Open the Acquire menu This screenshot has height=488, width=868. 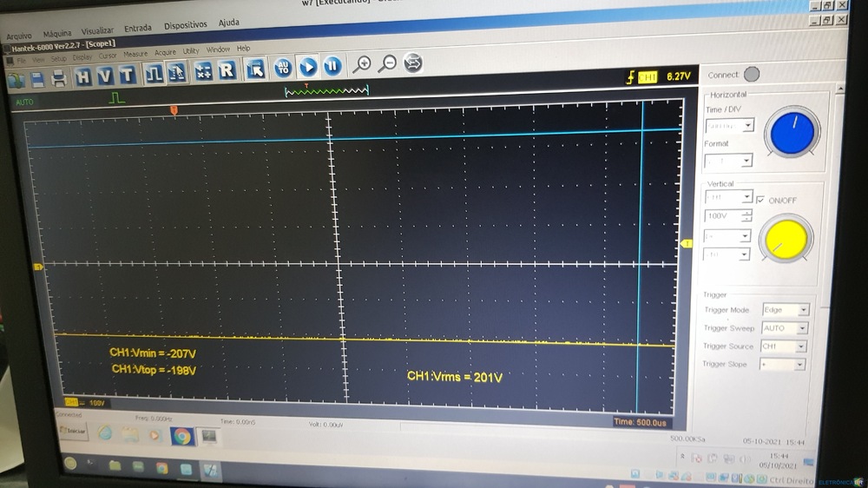[165, 52]
